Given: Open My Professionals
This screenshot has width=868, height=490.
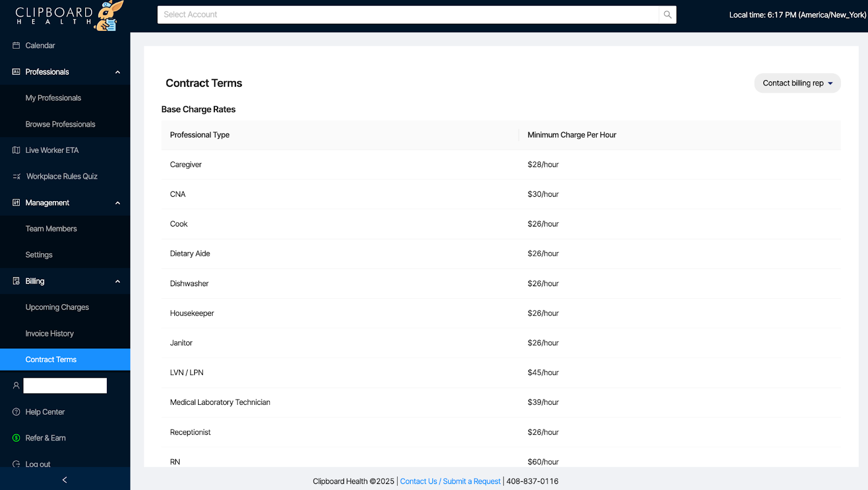Looking at the screenshot, I should (x=53, y=98).
